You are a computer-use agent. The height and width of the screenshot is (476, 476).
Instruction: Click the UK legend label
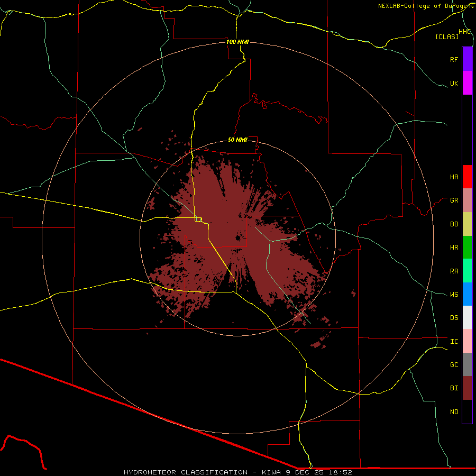454,83
